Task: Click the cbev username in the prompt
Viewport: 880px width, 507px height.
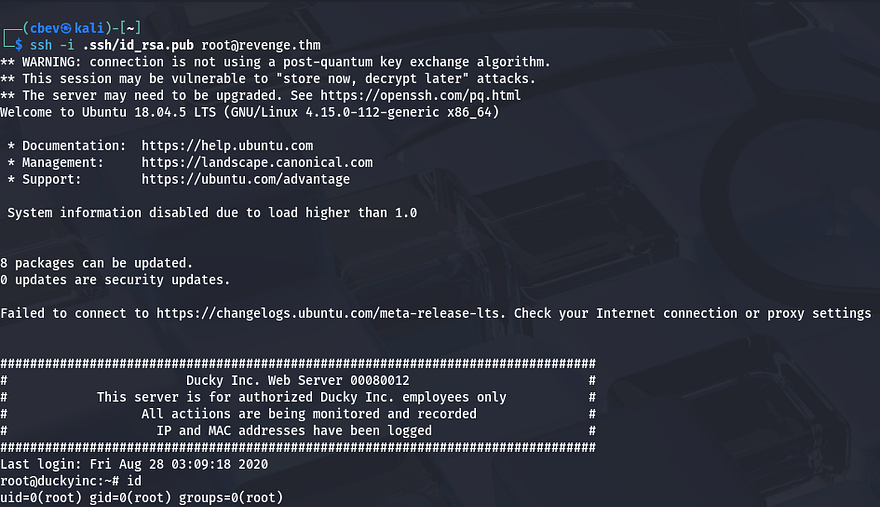Action: point(42,28)
